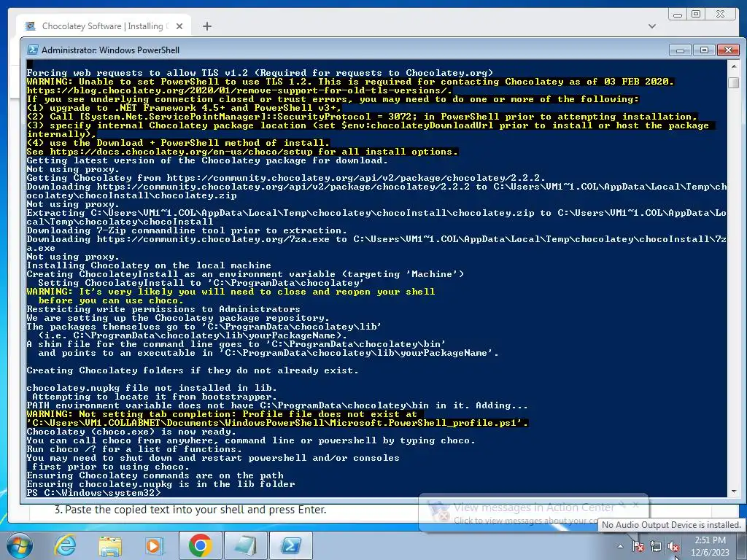Click 'Forcing web requests to allow TLS v1.2' line
This screenshot has height=560, width=747.
click(260, 73)
